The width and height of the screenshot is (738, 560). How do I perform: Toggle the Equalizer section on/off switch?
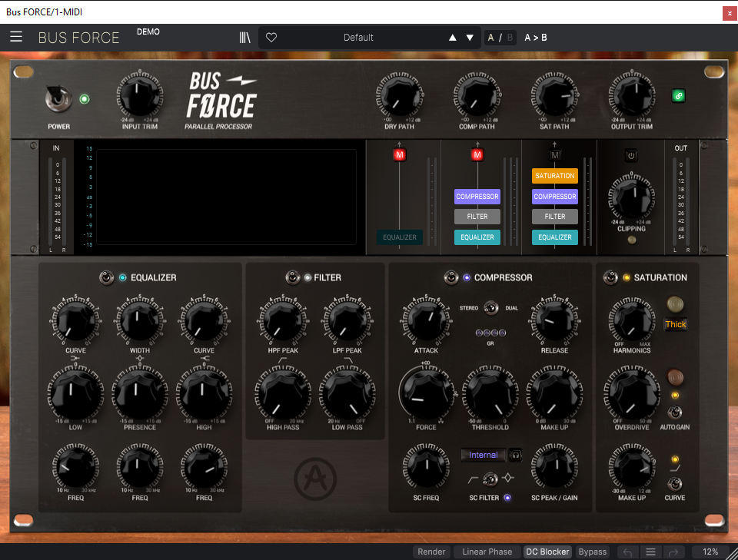click(x=106, y=277)
